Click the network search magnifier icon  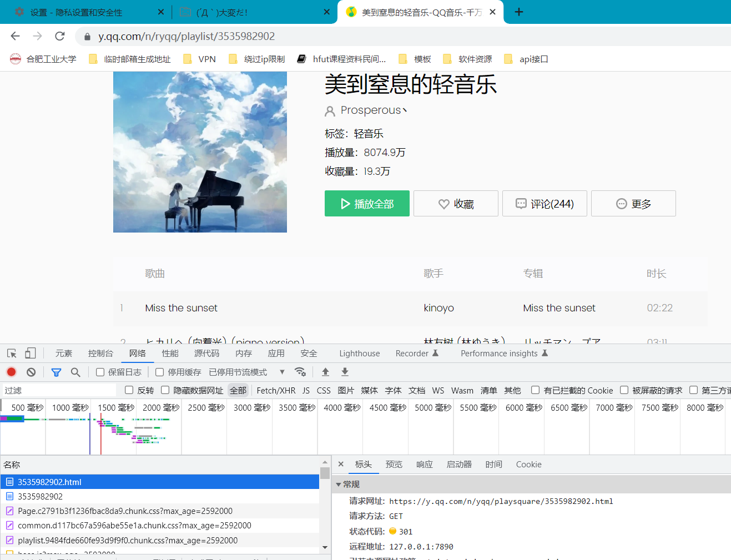(x=75, y=372)
